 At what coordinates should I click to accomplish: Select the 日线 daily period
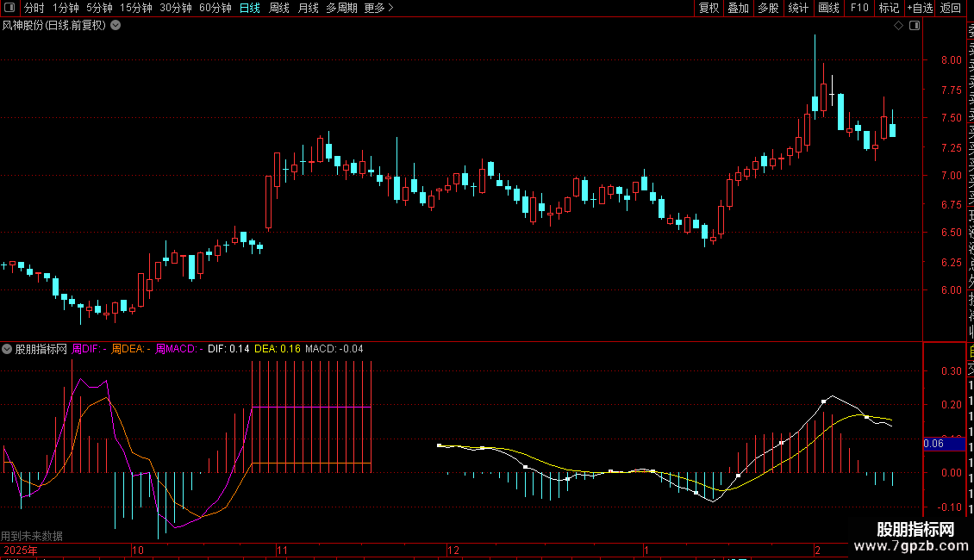(x=250, y=8)
